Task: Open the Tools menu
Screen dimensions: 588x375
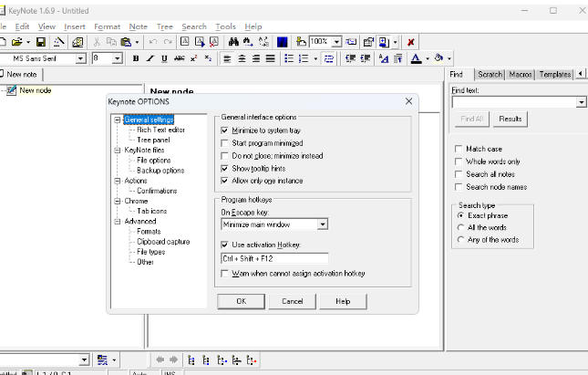Action: tap(225, 26)
